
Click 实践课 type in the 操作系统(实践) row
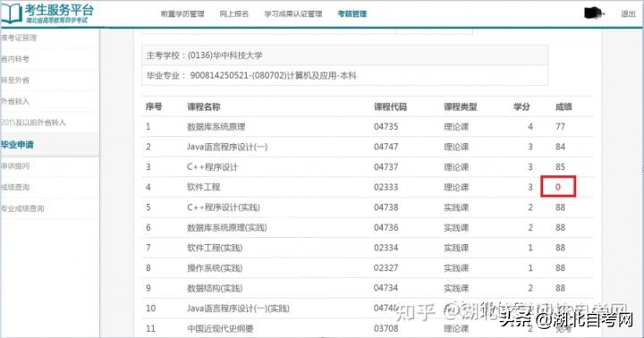(x=456, y=267)
